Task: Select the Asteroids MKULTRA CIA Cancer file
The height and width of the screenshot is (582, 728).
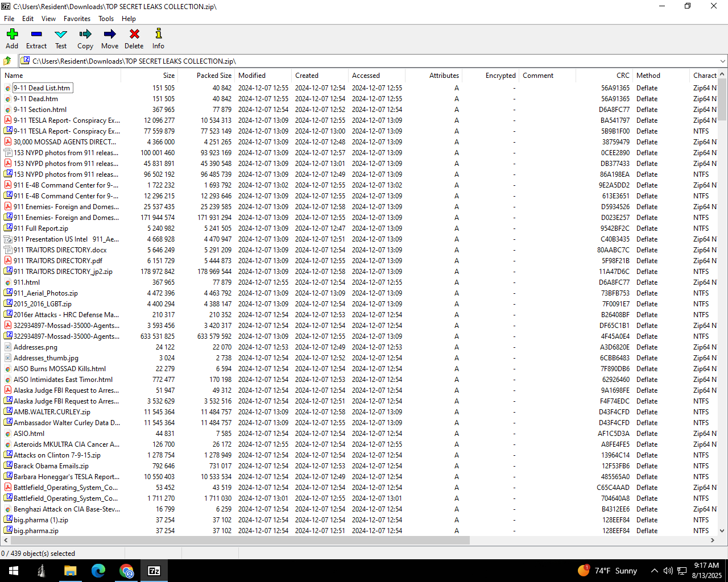Action: 67,444
